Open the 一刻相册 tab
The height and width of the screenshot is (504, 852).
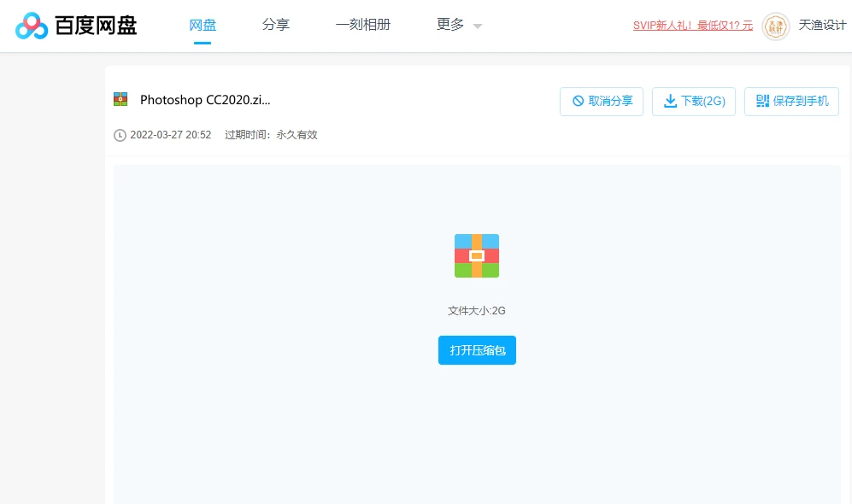[x=363, y=25]
